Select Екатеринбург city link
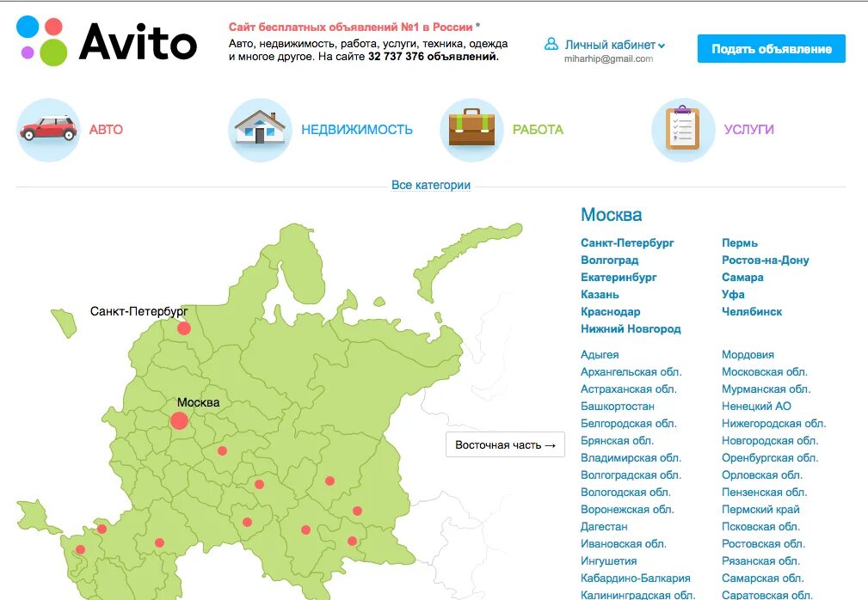Image resolution: width=868 pixels, height=600 pixels. coord(619,277)
